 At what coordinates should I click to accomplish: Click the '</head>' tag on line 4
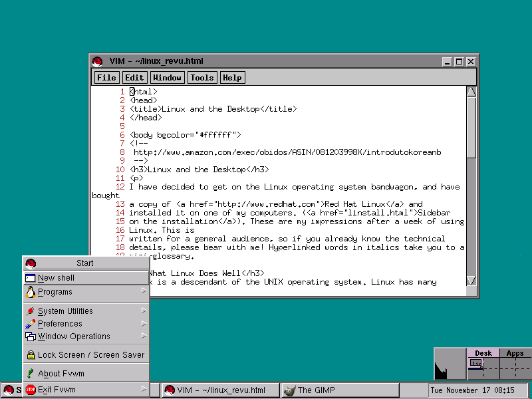[x=146, y=118]
